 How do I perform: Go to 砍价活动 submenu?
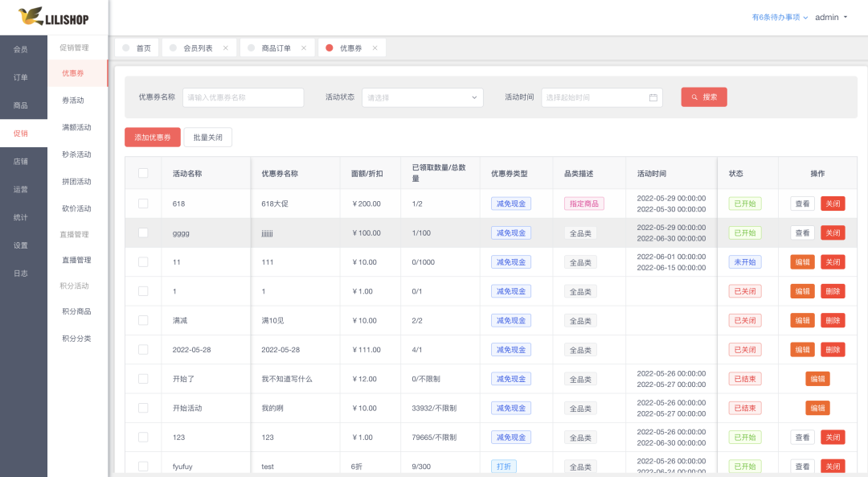[77, 209]
